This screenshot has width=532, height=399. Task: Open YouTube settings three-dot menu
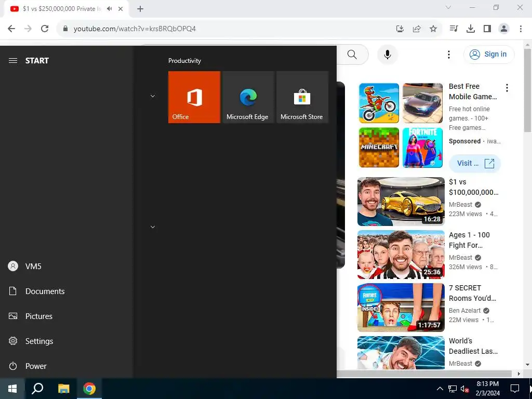click(x=448, y=55)
